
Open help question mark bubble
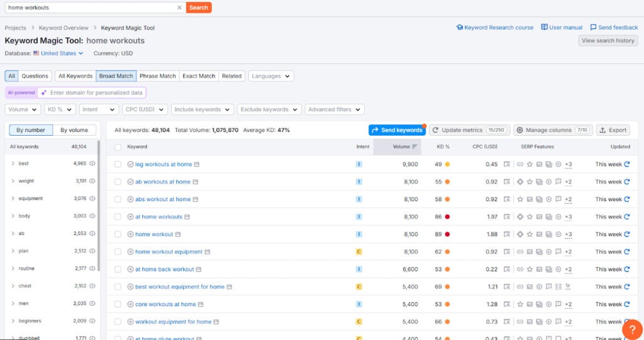[x=632, y=329]
